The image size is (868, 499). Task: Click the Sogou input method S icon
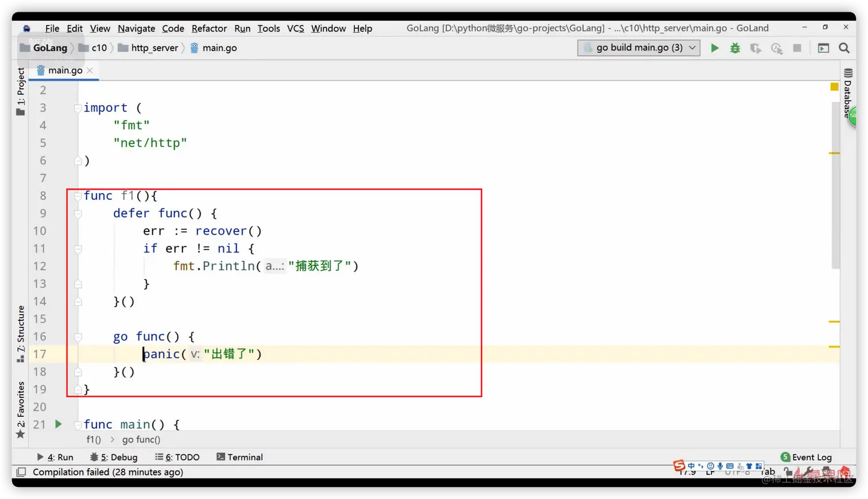point(679,466)
